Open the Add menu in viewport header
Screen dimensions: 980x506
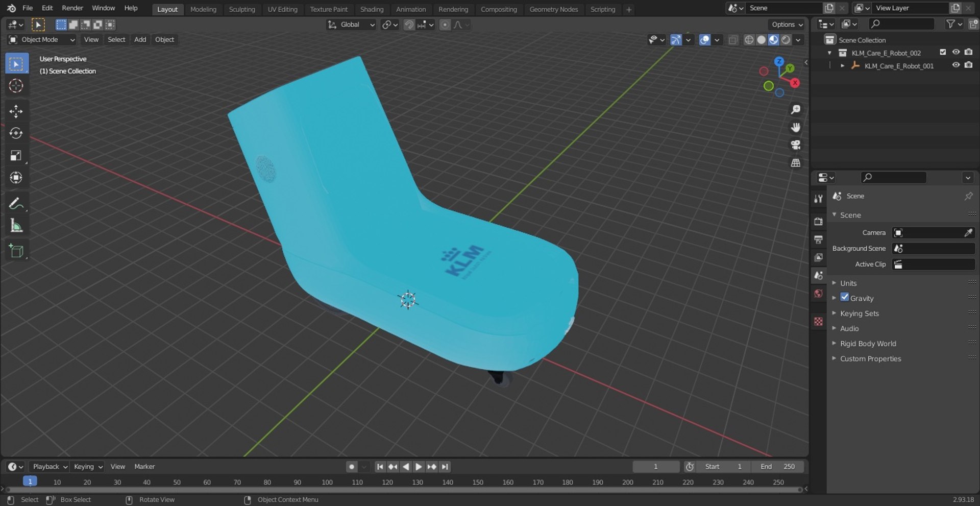[x=140, y=40]
